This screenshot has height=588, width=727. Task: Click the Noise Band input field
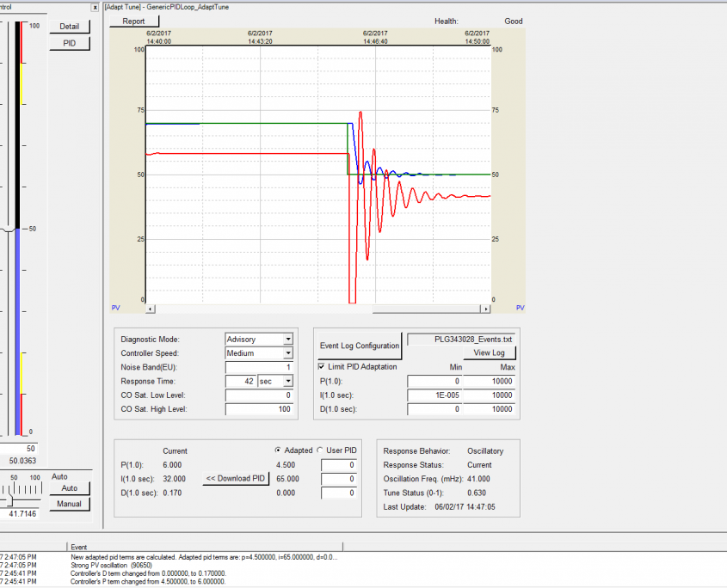point(259,367)
